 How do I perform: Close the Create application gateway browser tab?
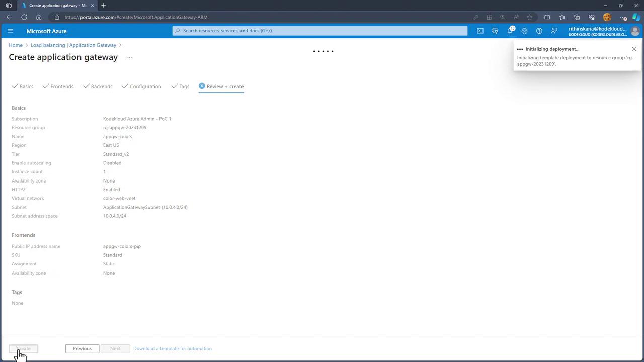(92, 5)
